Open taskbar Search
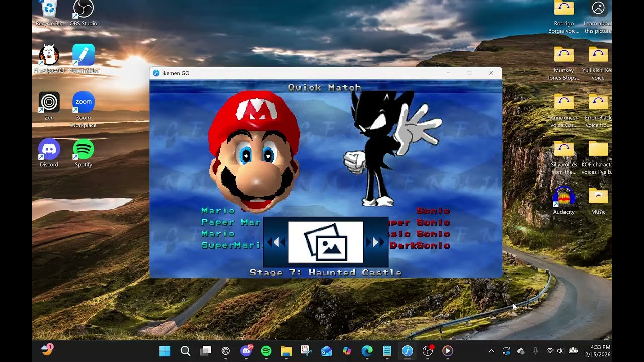644x362 pixels. (185, 351)
